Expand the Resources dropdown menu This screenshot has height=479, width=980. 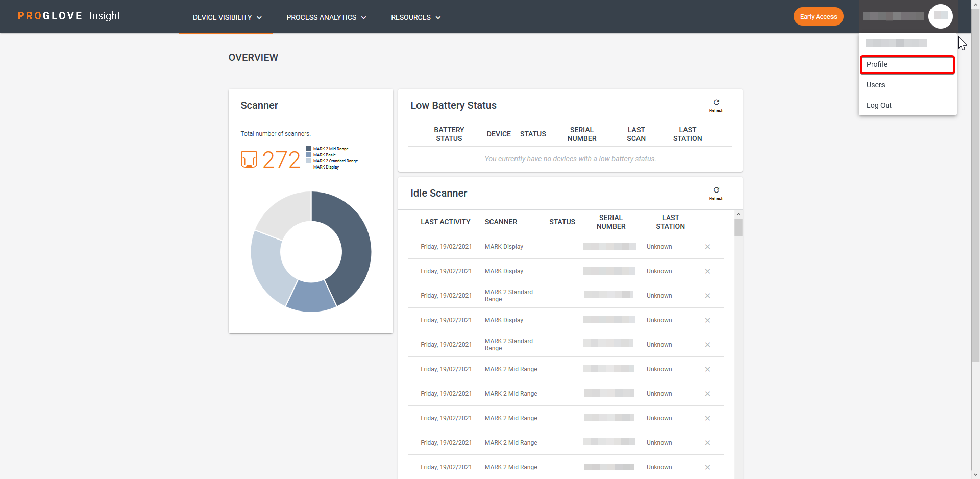415,17
